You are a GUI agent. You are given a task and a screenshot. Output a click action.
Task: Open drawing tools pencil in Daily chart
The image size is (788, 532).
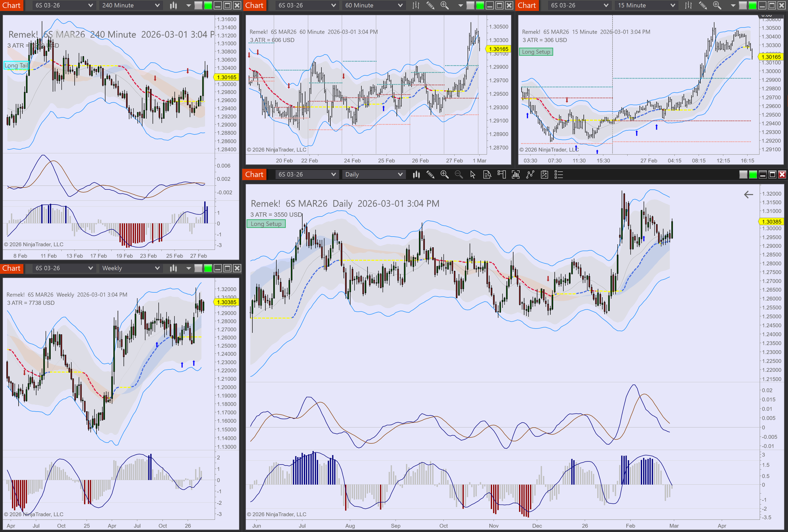(430, 175)
